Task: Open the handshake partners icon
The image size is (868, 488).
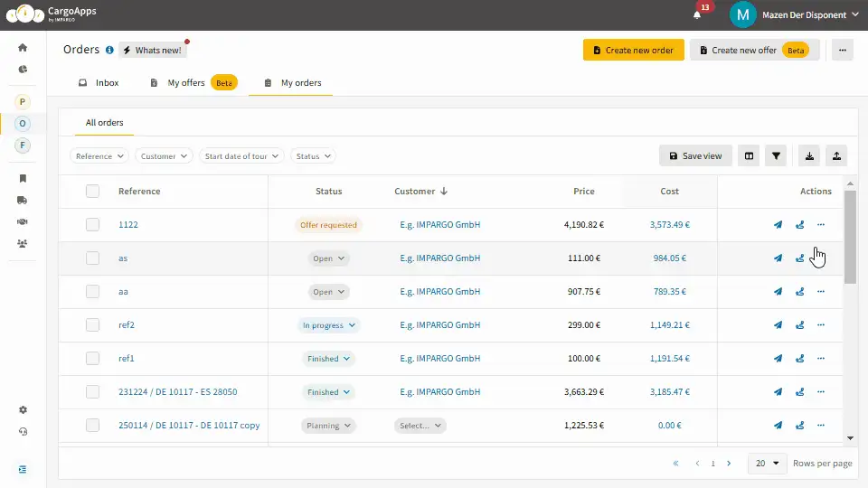Action: coord(23,222)
